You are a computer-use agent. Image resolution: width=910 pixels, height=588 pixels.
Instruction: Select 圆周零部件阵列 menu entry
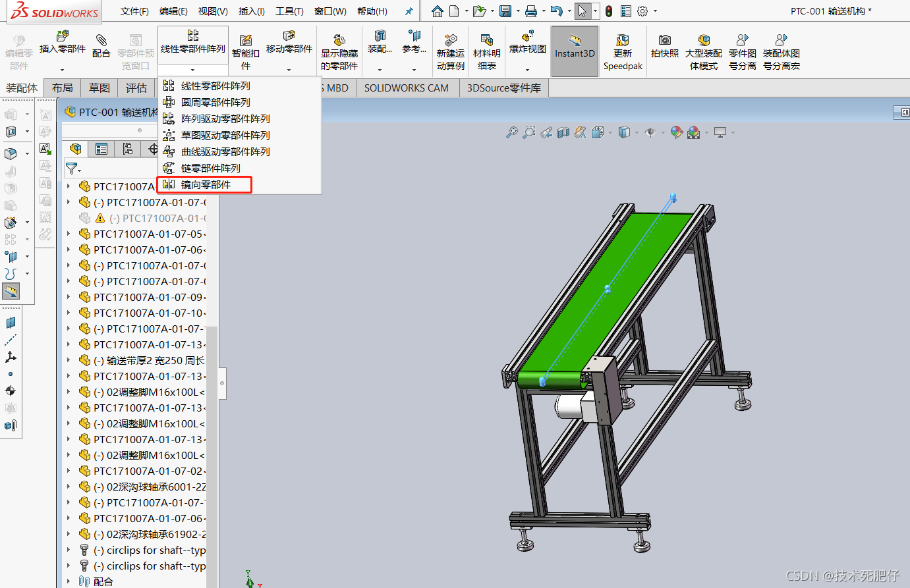pos(215,102)
